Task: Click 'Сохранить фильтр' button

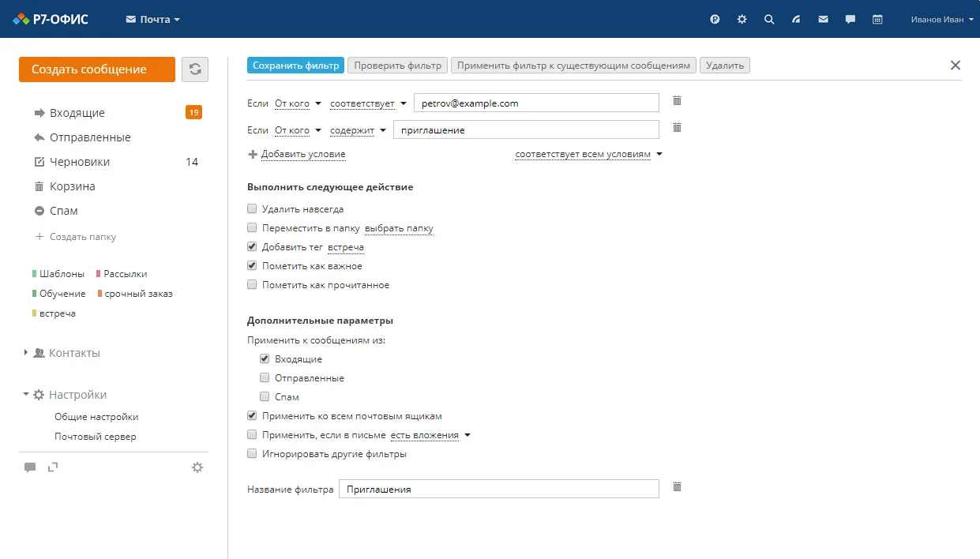Action: click(x=295, y=66)
